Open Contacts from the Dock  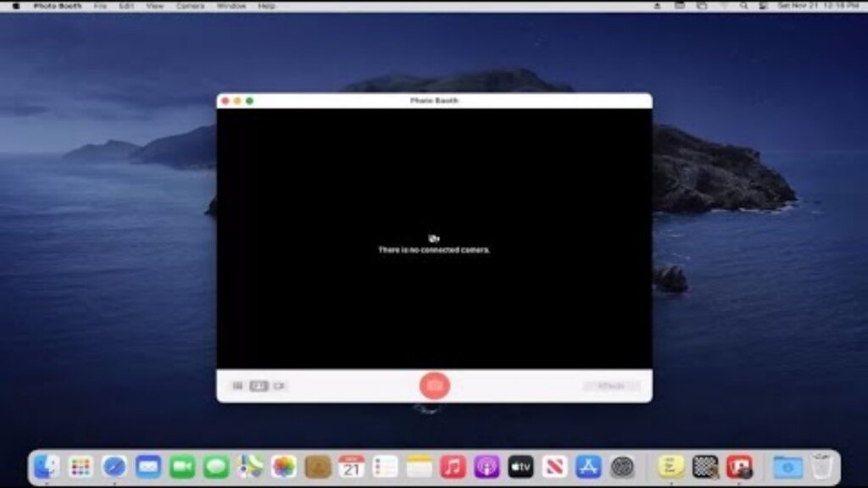(x=318, y=467)
